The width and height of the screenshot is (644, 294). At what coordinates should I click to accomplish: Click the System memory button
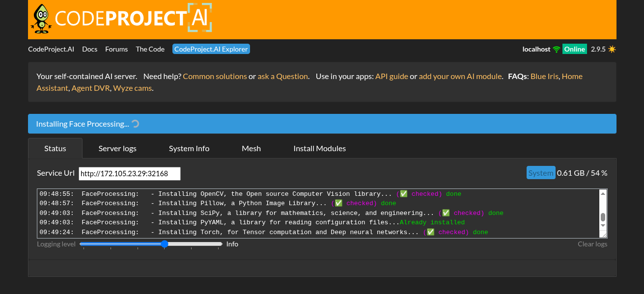coord(540,173)
